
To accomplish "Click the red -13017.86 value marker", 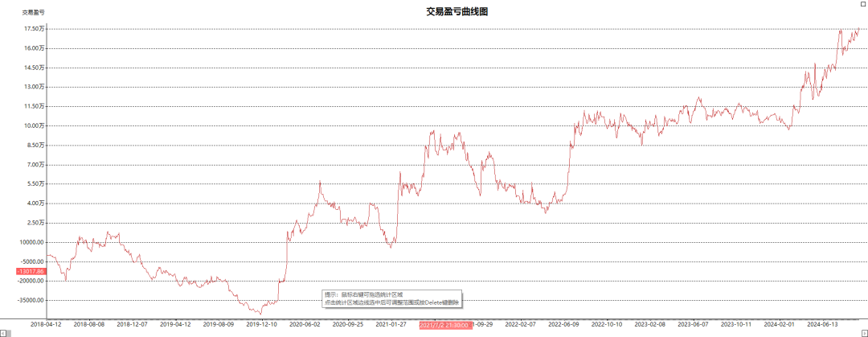I will 31,271.
